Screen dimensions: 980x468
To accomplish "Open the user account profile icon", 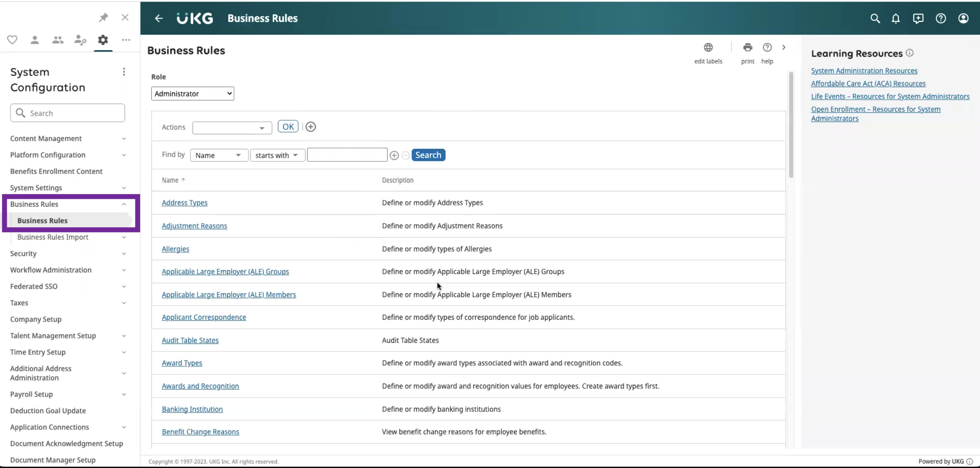I will [x=963, y=18].
